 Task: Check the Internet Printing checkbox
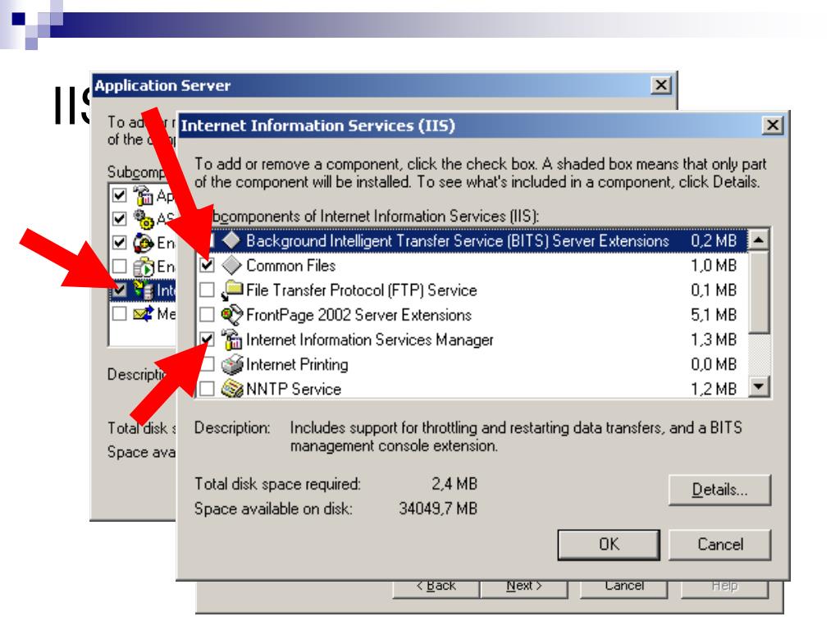pos(207,364)
